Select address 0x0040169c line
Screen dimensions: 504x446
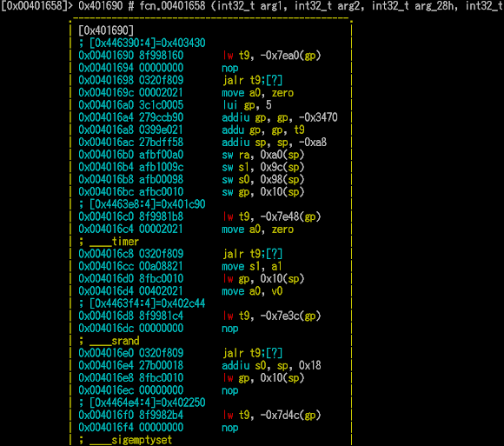[x=106, y=93]
